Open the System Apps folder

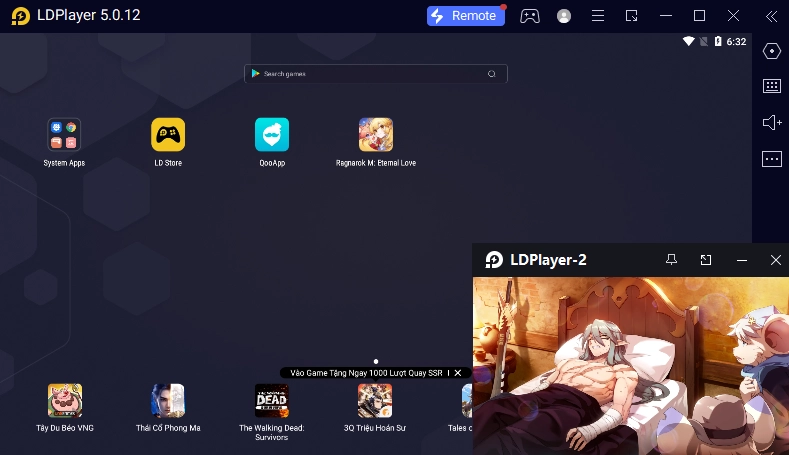64,135
